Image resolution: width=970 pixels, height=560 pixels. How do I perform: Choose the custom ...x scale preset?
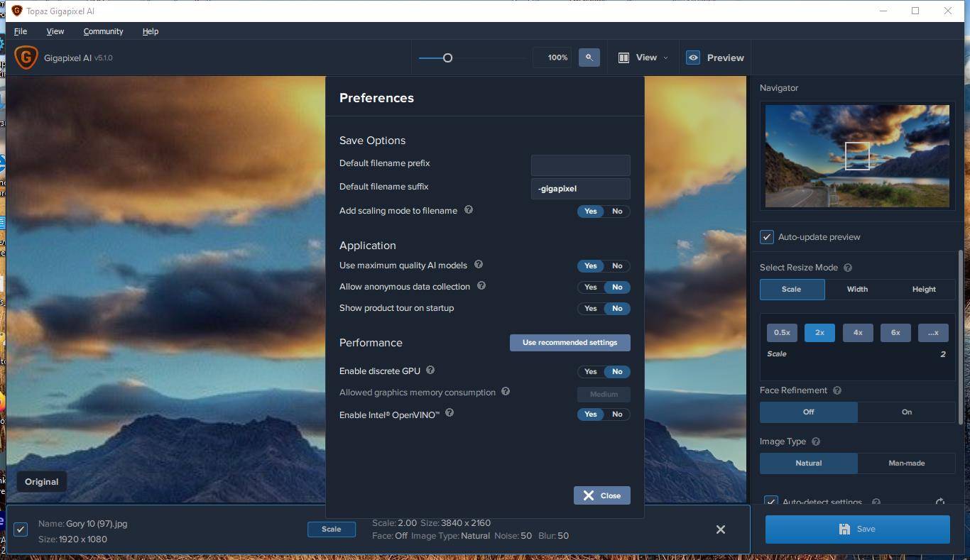(x=933, y=332)
